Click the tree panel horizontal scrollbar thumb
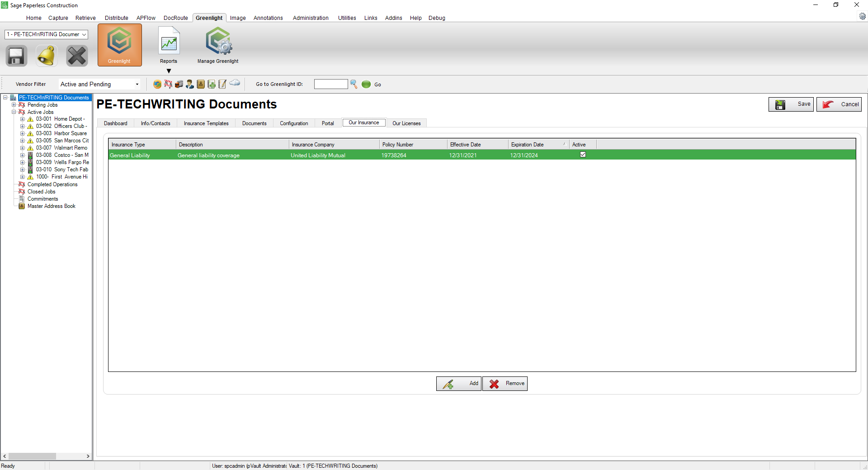 (32, 456)
